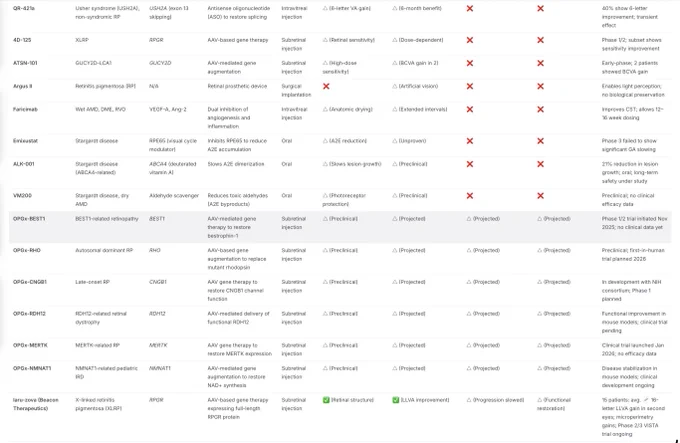Select the '4D-125' therapy name
Viewport: 680px width, 443px height.
click(x=22, y=40)
